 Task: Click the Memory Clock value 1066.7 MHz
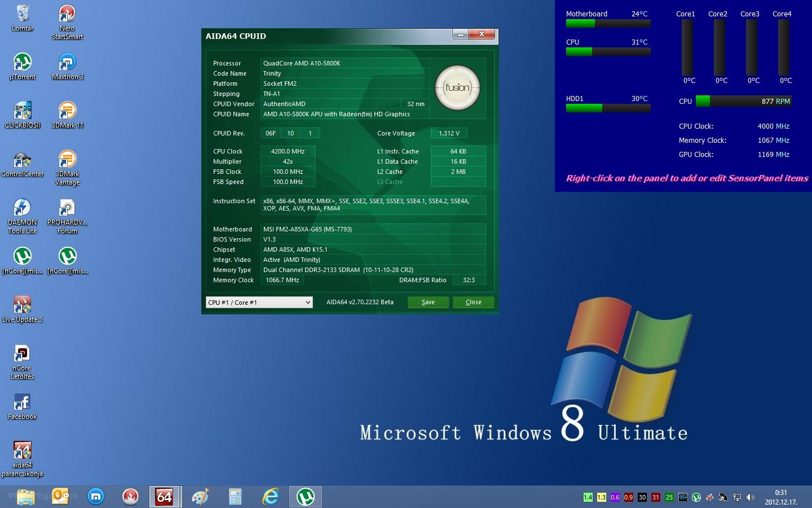tap(283, 280)
